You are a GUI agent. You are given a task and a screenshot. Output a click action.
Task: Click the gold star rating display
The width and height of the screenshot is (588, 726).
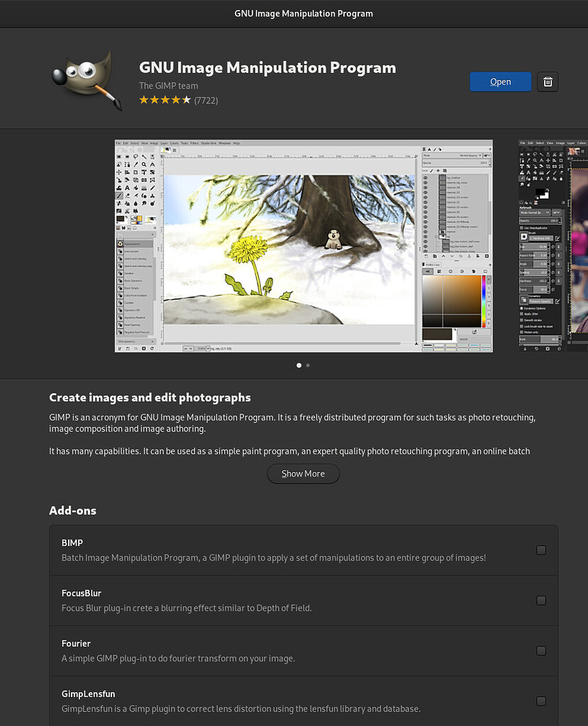165,100
